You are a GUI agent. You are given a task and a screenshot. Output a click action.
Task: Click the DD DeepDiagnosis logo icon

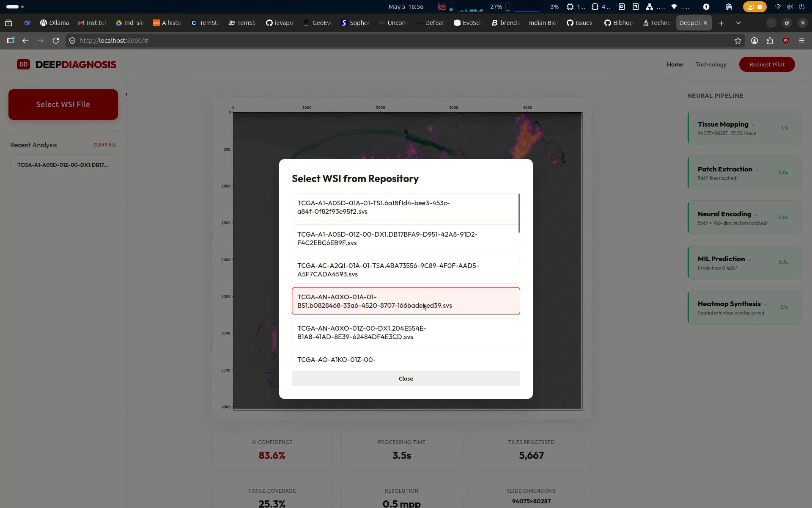click(x=23, y=64)
